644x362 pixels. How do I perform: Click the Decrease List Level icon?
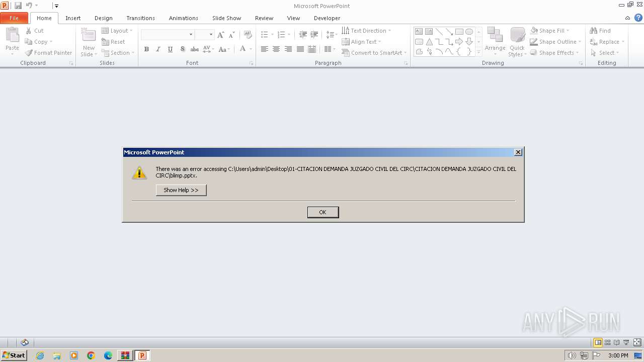[303, 35]
